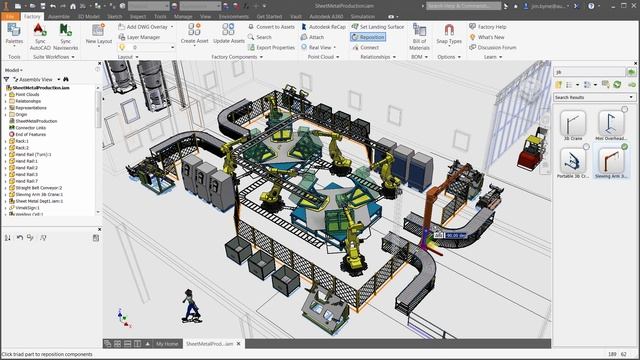Expand the Origin folder node
Viewport: 640px width, 360px height.
[6, 114]
